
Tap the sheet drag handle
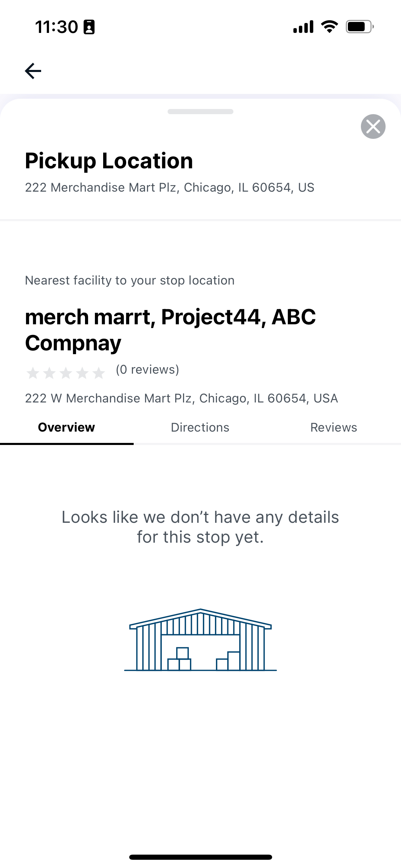point(200,111)
